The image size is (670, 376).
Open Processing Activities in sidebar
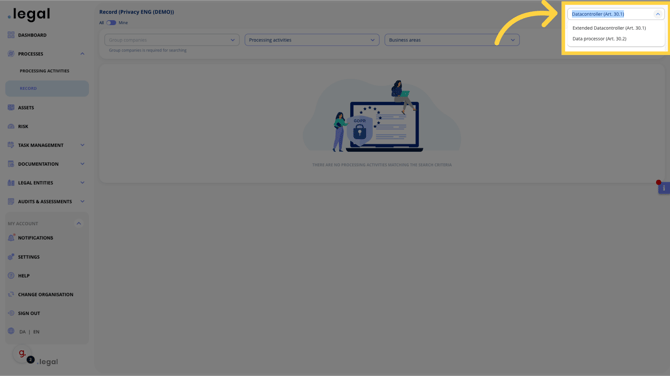(44, 71)
